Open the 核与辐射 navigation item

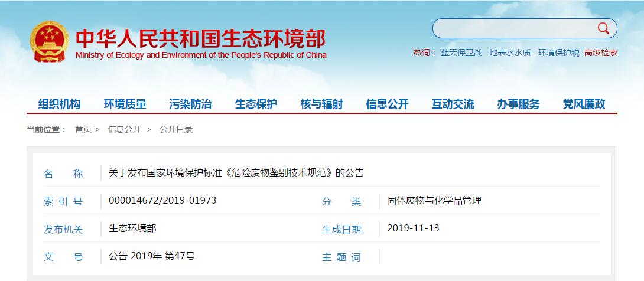(321, 104)
